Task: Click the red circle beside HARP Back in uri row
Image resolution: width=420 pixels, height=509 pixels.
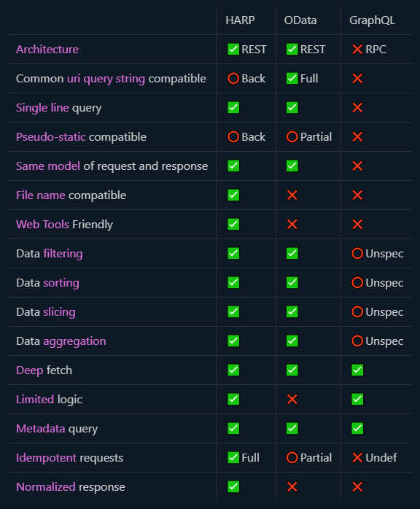Action: pyautogui.click(x=233, y=79)
